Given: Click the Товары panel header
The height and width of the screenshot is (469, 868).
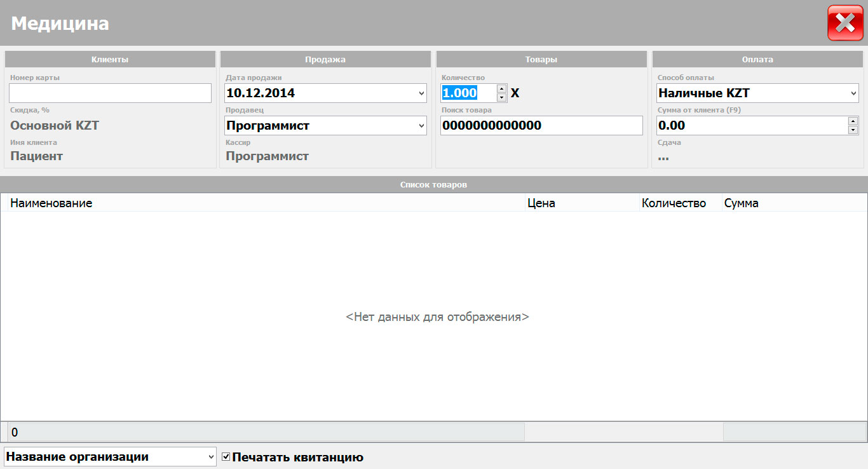Looking at the screenshot, I should 541,59.
